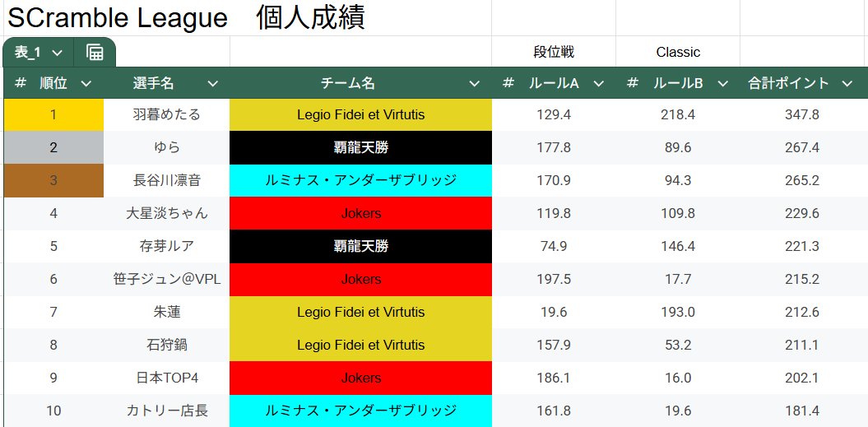
Task: Open the 順位 column filter dropdown
Action: (86, 84)
